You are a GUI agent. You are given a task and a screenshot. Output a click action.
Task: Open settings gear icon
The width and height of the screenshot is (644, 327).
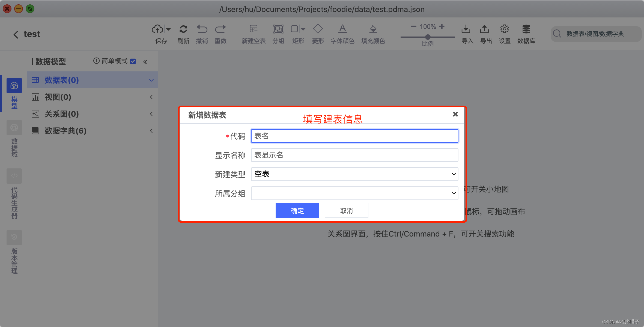click(x=505, y=29)
